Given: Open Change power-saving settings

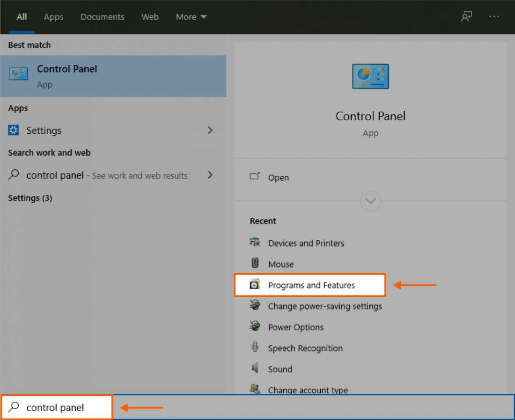Looking at the screenshot, I should coord(324,306).
